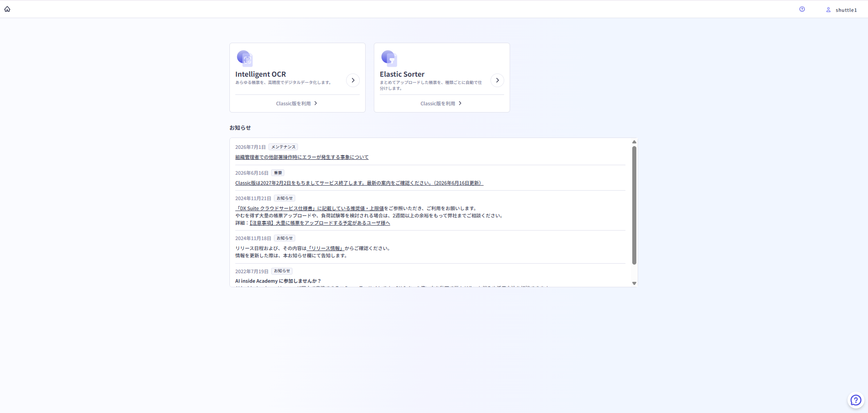Screen dimensions: 868x413
Task: Click the 2026年7月1日 date
Action: pyautogui.click(x=250, y=147)
